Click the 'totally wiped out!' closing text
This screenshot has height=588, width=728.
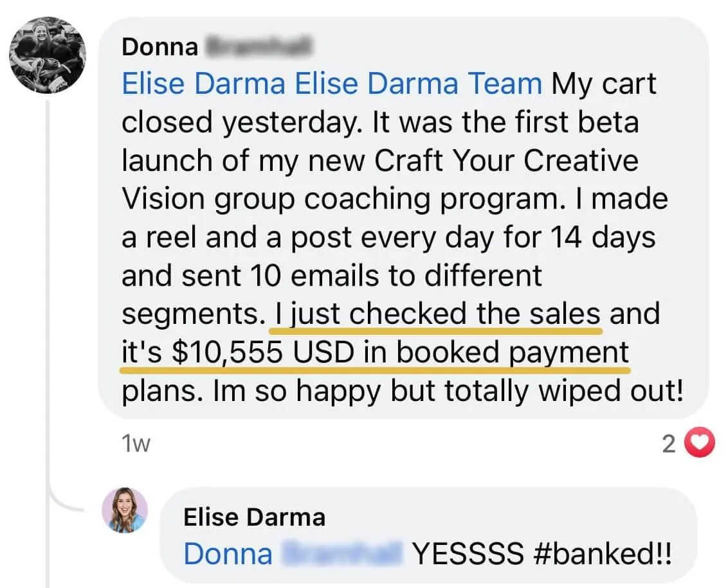(563, 391)
